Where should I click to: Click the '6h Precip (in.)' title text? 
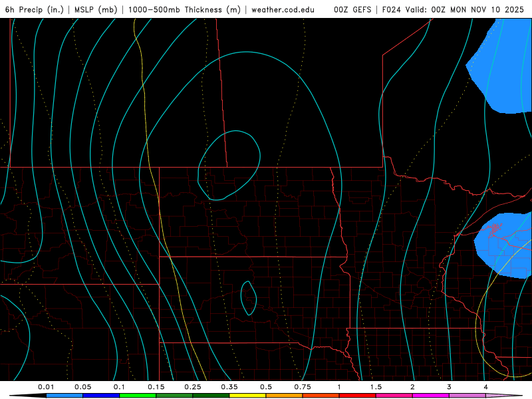coord(35,9)
